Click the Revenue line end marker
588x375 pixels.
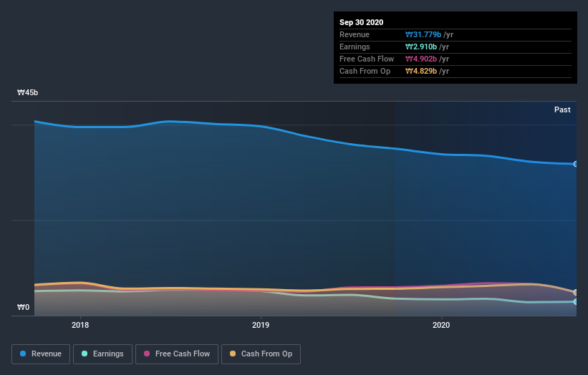click(576, 164)
